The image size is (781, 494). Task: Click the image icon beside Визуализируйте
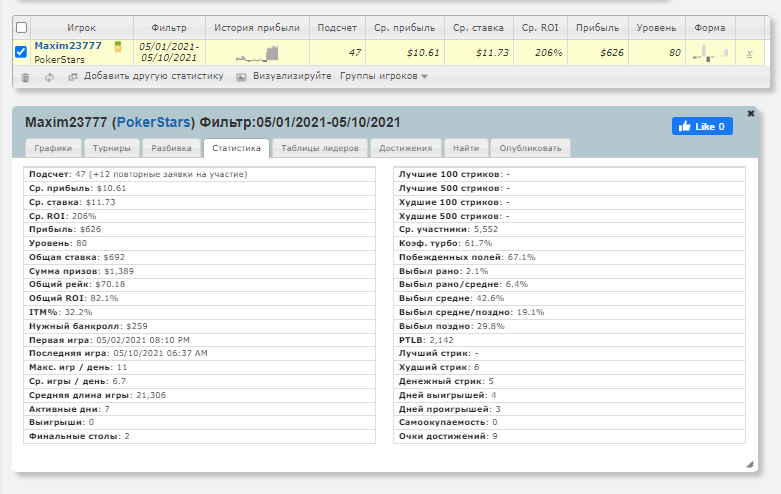pos(241,77)
